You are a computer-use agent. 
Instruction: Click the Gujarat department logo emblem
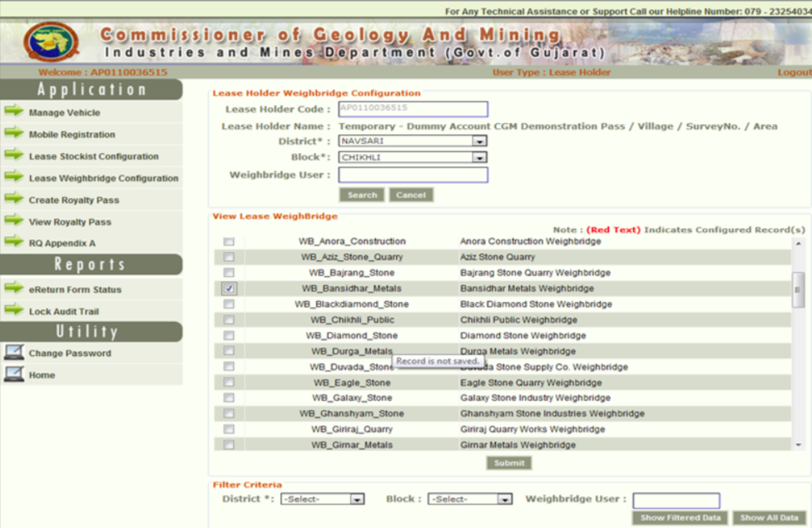click(x=51, y=42)
